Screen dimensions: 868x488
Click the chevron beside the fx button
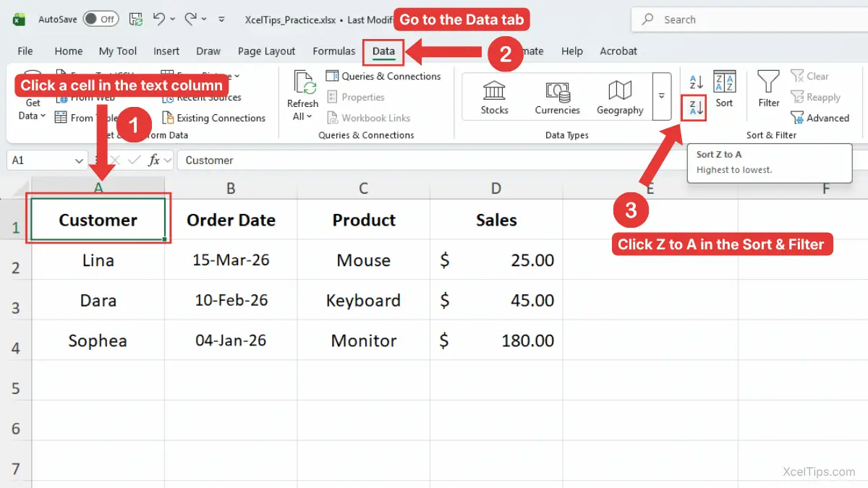point(168,160)
